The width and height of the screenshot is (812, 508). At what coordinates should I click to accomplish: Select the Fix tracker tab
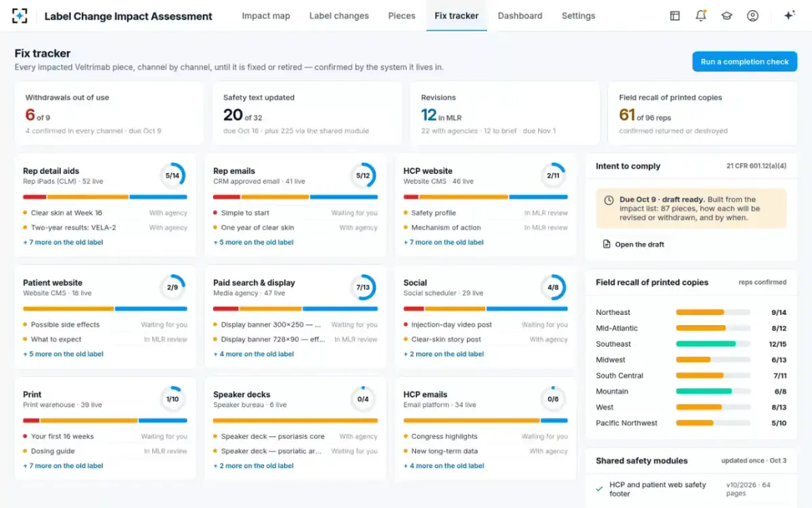coord(457,16)
